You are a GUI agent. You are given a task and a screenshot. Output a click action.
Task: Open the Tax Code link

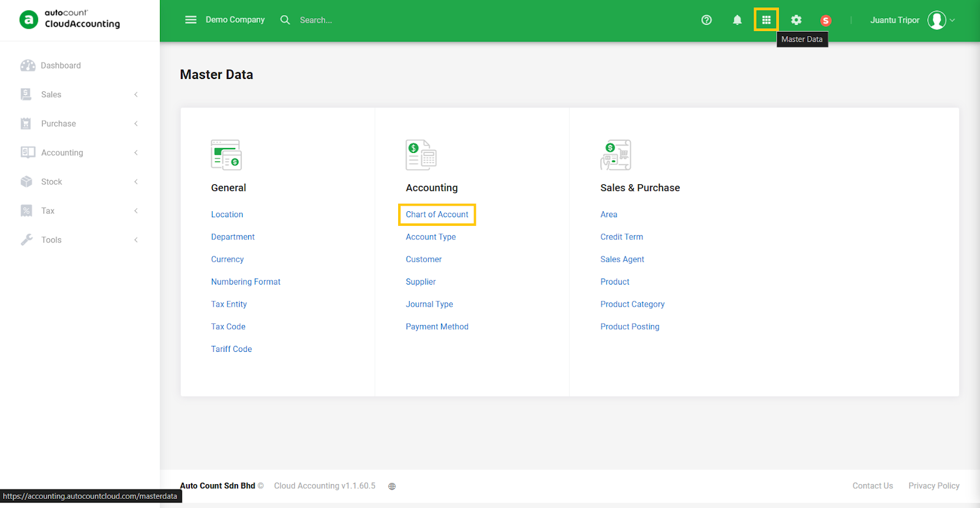228,327
